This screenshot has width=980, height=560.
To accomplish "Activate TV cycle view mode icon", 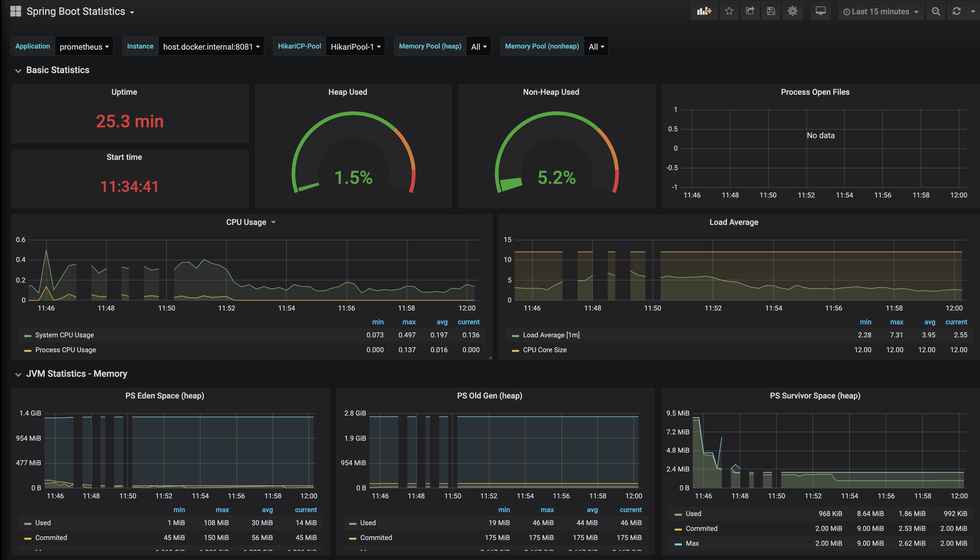I will (x=821, y=11).
